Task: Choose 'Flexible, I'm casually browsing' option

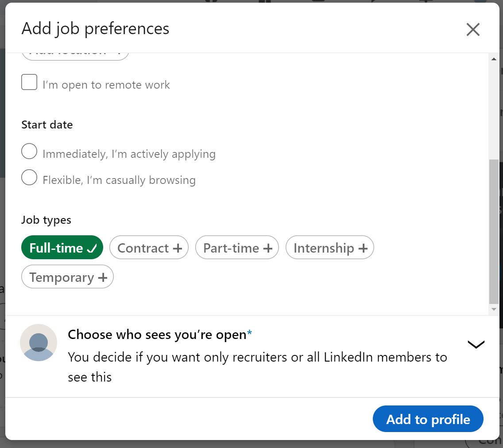Action: coord(29,178)
